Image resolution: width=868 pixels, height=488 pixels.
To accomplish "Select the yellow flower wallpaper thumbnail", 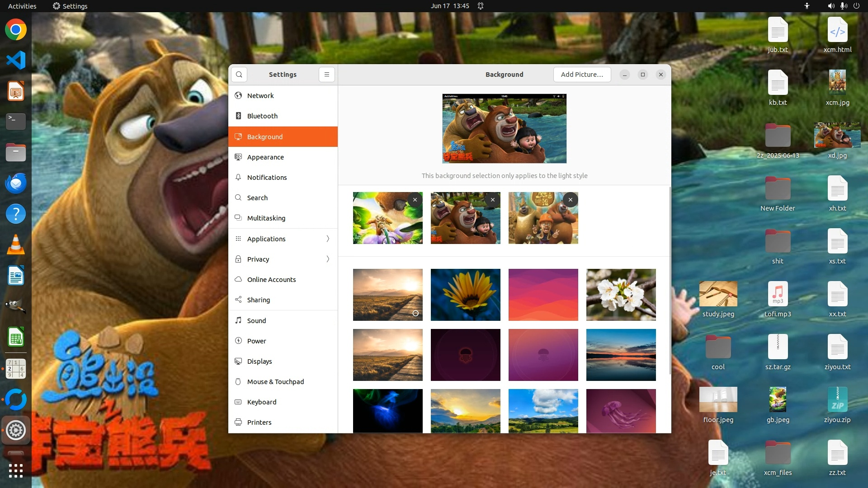I will 465,295.
